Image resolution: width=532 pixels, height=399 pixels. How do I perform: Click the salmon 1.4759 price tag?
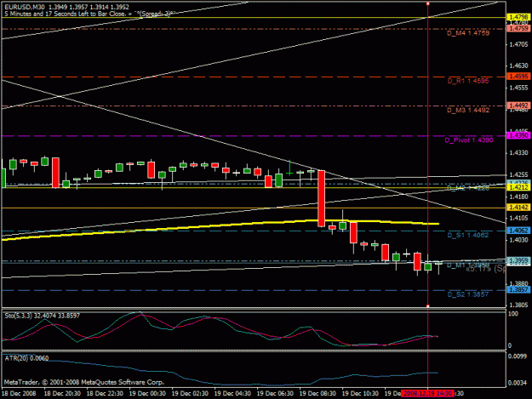pyautogui.click(x=518, y=28)
